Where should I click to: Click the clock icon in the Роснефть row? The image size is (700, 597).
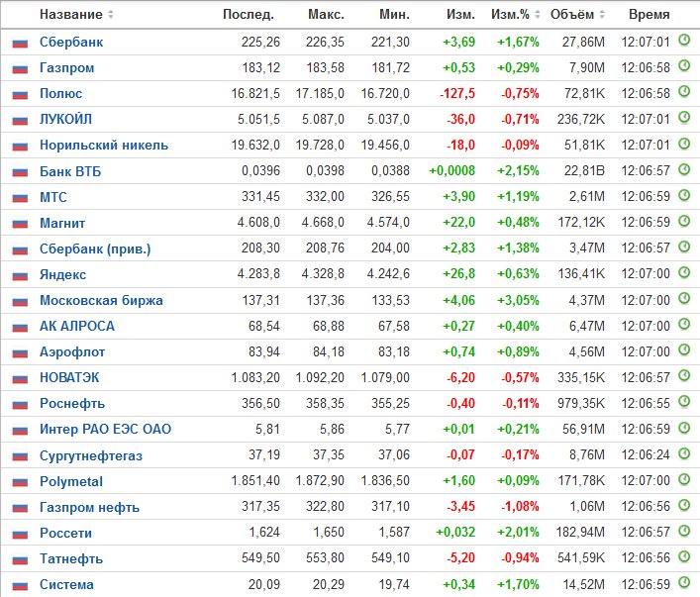point(684,401)
